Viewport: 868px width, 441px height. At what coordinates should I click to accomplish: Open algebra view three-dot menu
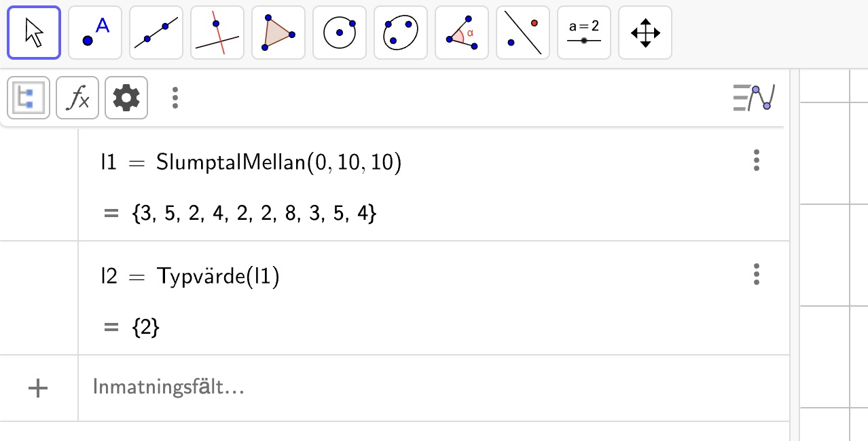(175, 98)
